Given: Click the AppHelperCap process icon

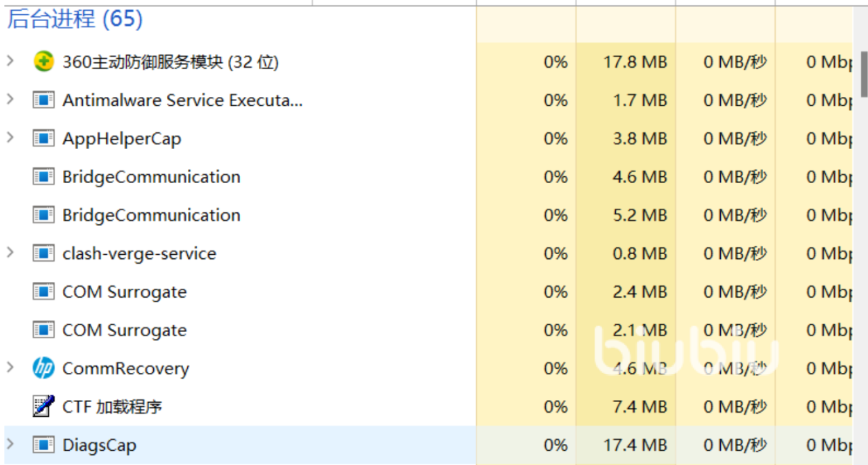Looking at the screenshot, I should pos(43,138).
